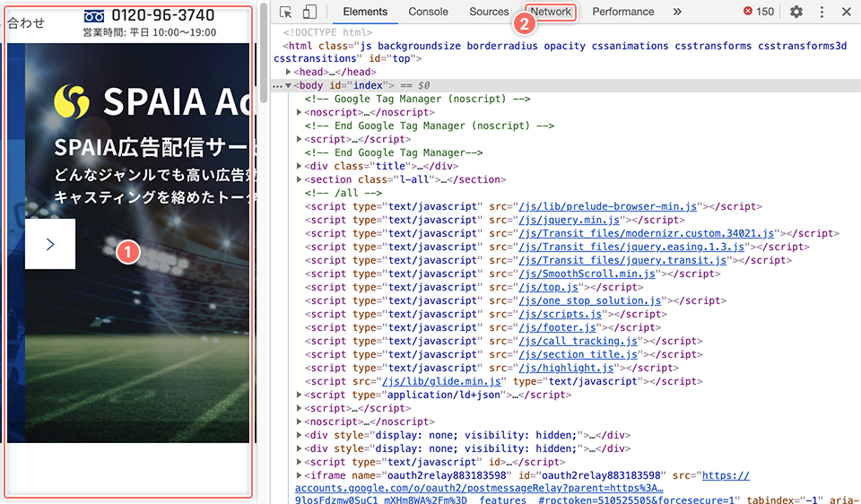Toggle the device toolbar icon
The image size is (861, 504).
[309, 12]
